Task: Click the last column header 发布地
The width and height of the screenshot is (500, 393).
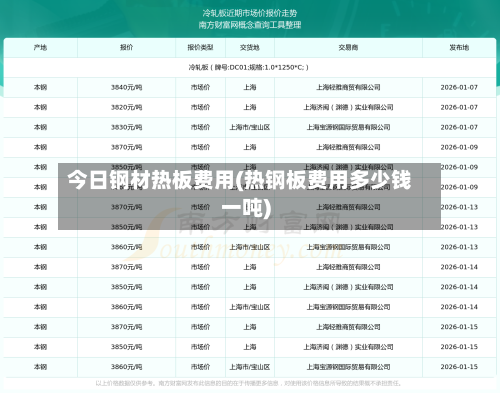Action: 459,47
